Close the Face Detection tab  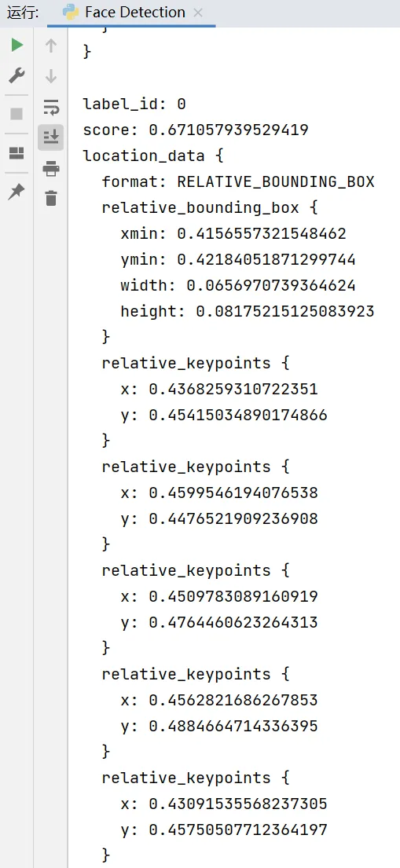pos(198,13)
